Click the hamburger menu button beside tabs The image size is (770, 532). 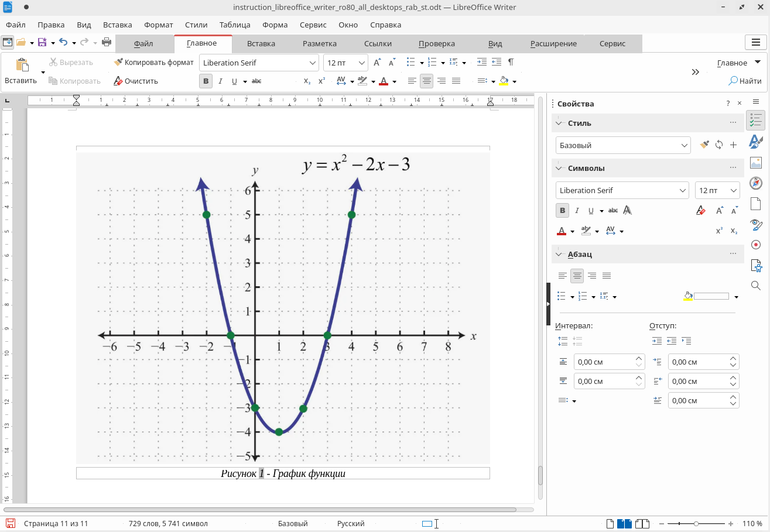[755, 43]
